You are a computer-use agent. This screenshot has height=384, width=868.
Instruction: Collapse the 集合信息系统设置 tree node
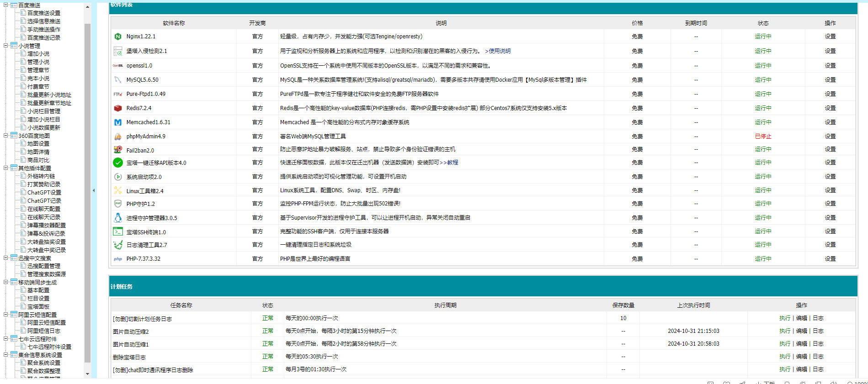point(6,355)
